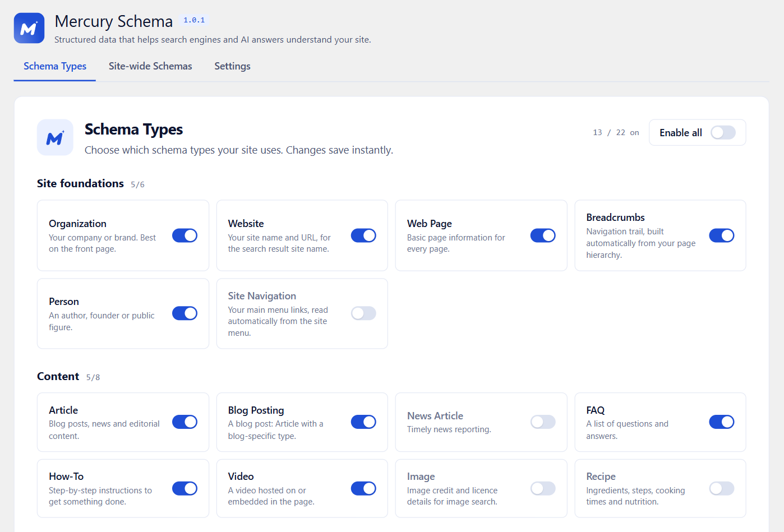Disable the Blog Posting schema
This screenshot has width=784, height=532.
click(363, 422)
